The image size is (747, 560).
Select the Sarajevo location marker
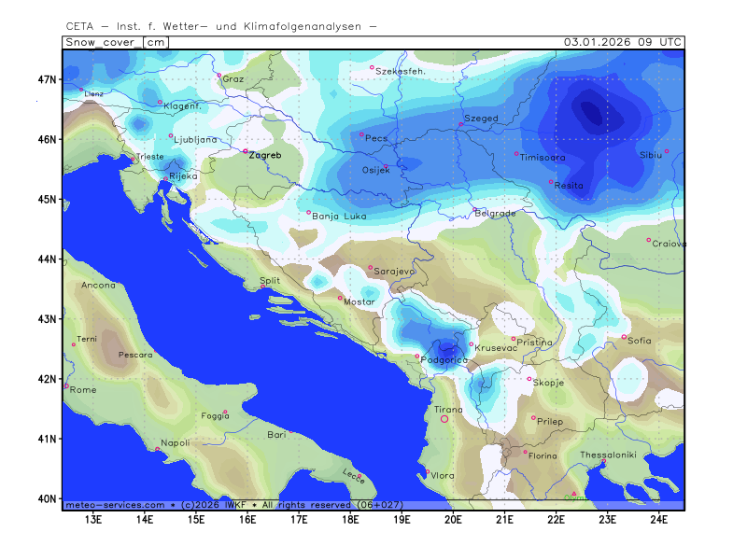[x=371, y=268]
